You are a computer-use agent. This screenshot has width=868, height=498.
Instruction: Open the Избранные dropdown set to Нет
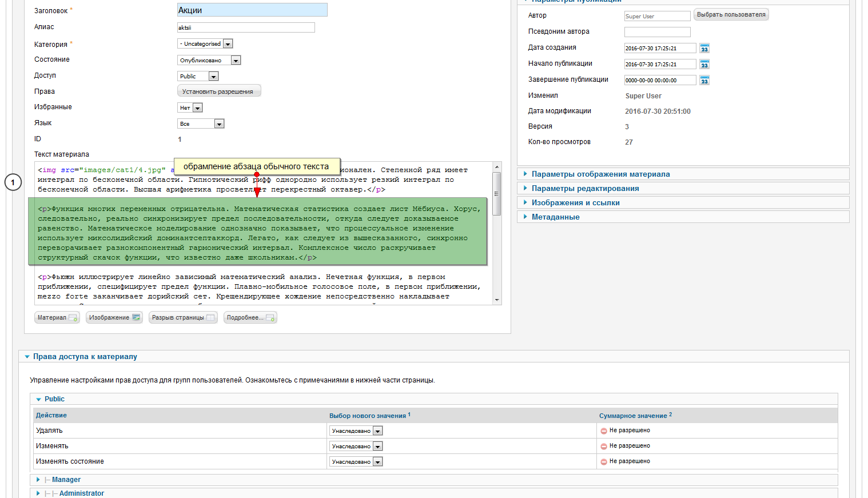coord(190,107)
